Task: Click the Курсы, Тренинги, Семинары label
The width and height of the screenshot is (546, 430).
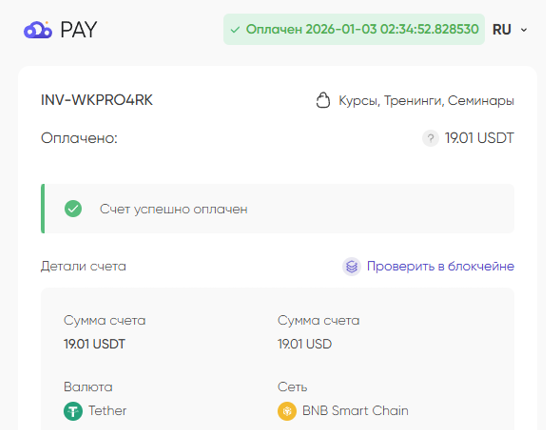Action: (427, 101)
